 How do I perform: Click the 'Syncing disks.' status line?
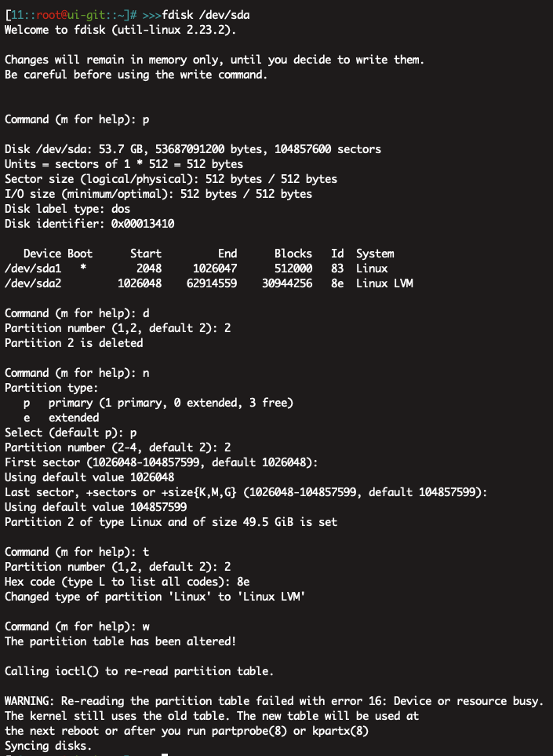48,746
